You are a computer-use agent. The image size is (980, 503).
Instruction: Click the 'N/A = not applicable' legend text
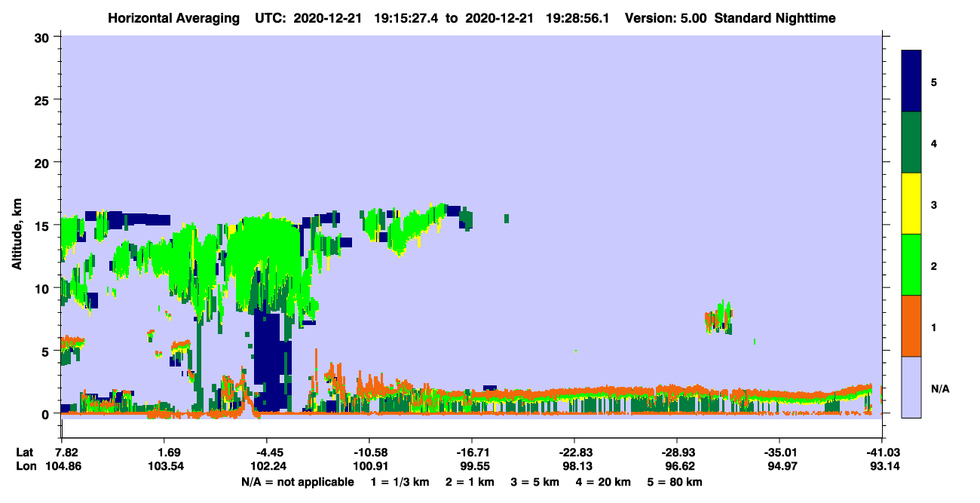click(x=297, y=482)
